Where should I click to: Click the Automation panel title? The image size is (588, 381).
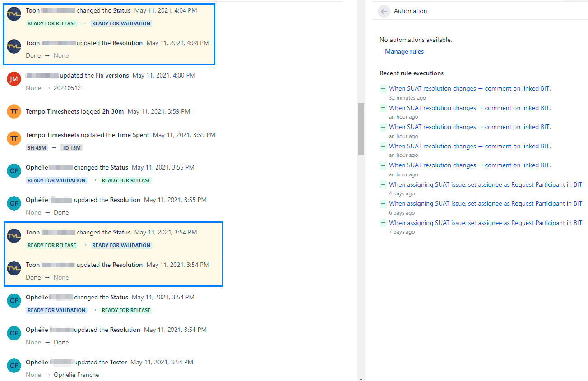(410, 11)
